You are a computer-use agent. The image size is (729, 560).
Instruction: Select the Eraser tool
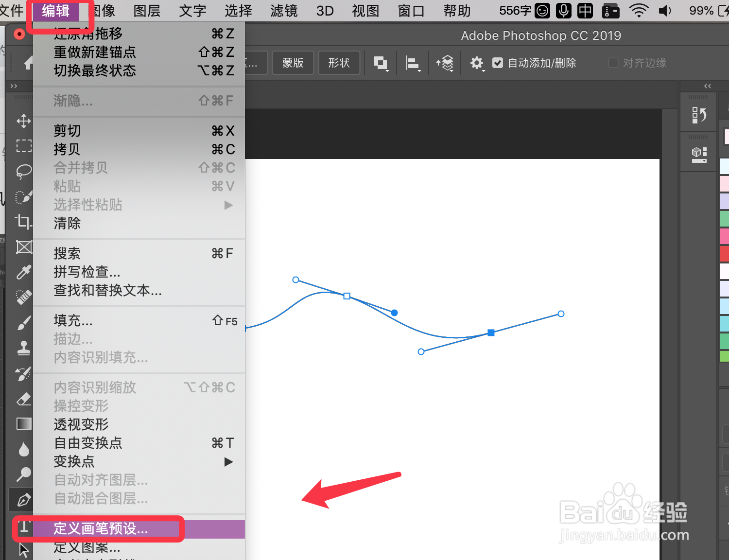[23, 399]
